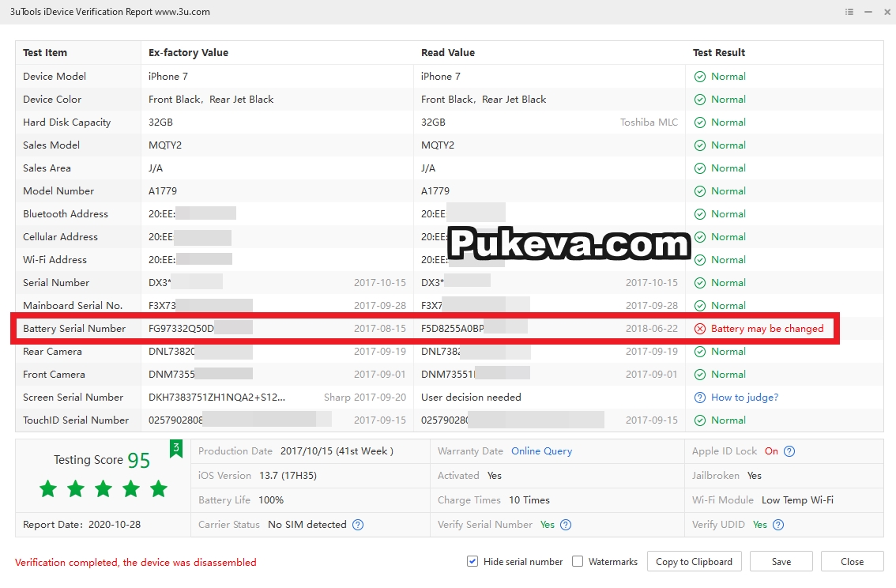This screenshot has width=896, height=588.
Task: Click the Verify Serial Number Yes value
Action: [548, 525]
